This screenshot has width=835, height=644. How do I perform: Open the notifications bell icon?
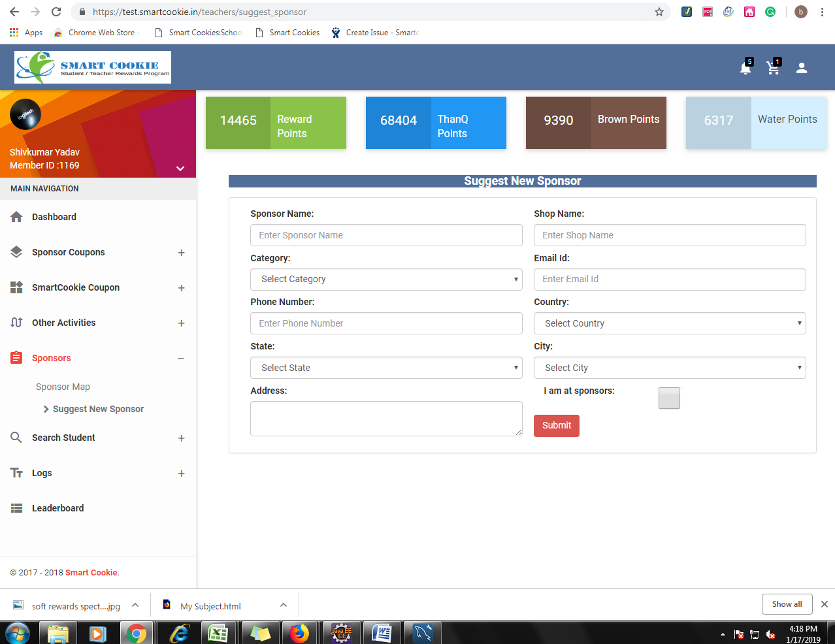[x=745, y=68]
